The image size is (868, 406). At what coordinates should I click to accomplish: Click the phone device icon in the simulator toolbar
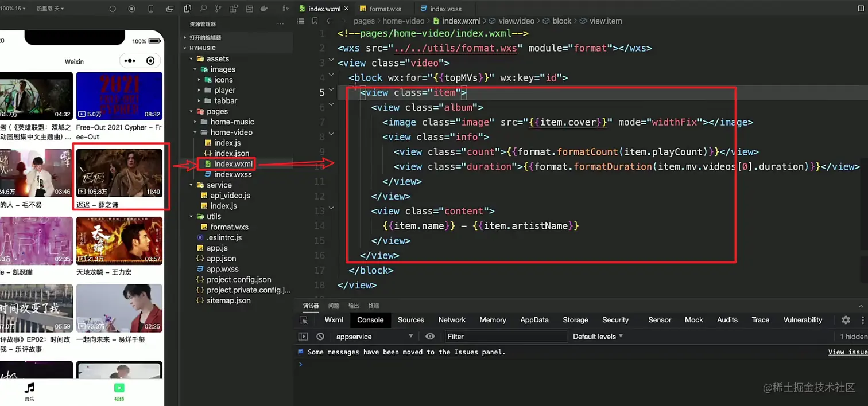[x=151, y=9]
